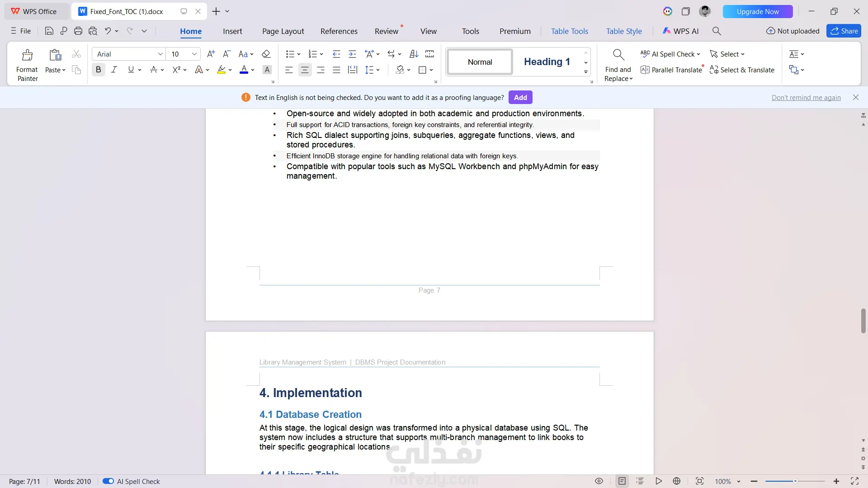The height and width of the screenshot is (488, 868).
Task: Open the Table Style tab
Action: point(624,31)
